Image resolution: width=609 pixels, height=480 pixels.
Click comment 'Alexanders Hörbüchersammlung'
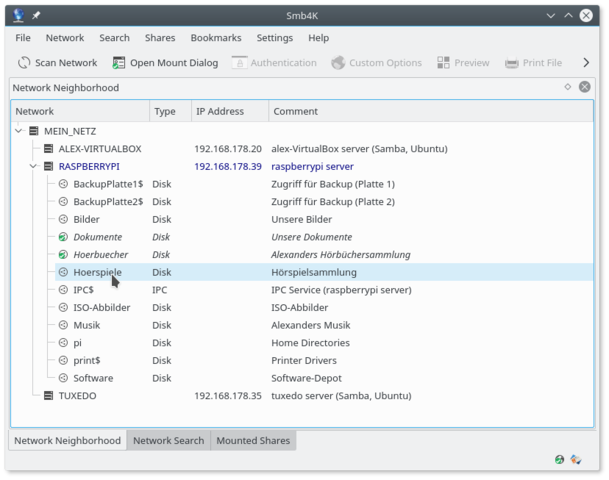(x=341, y=255)
